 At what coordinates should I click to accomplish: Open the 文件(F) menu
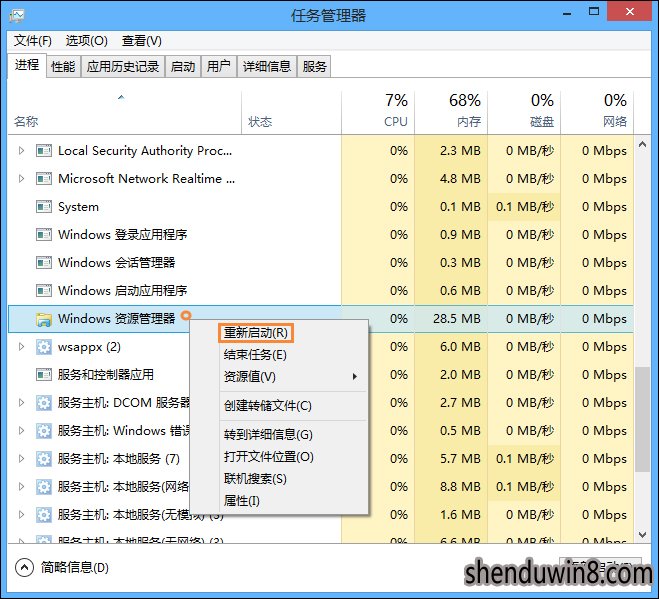pyautogui.click(x=33, y=41)
